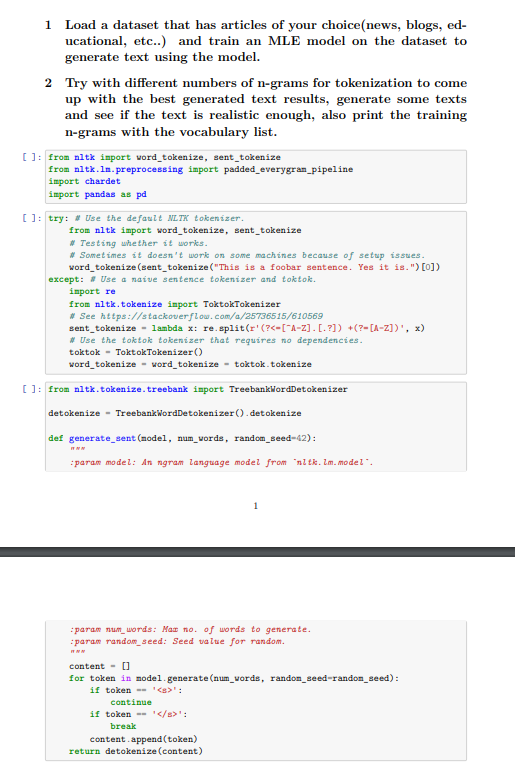Click the text "generate text using the model."

click(x=162, y=57)
